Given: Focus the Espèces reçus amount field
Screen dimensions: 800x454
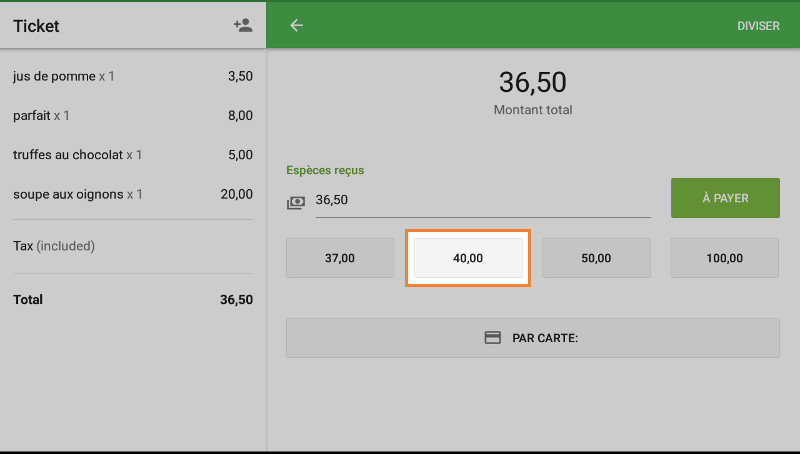Looking at the screenshot, I should click(482, 200).
